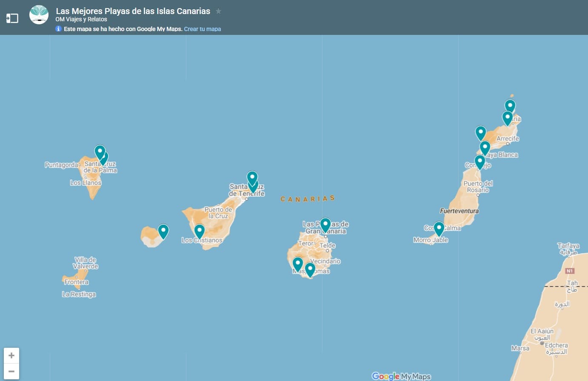
Task: Click the 'CANARIAS' region label
Action: click(x=308, y=199)
